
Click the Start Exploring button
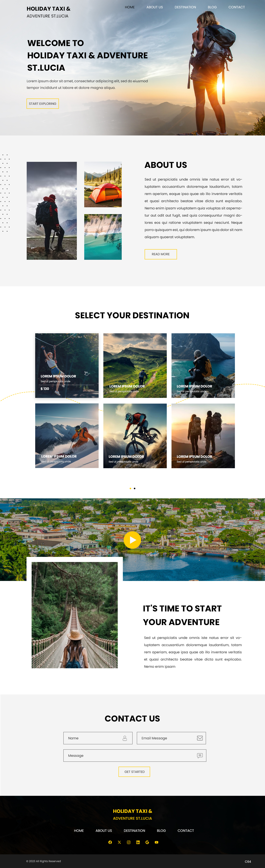pyautogui.click(x=43, y=103)
